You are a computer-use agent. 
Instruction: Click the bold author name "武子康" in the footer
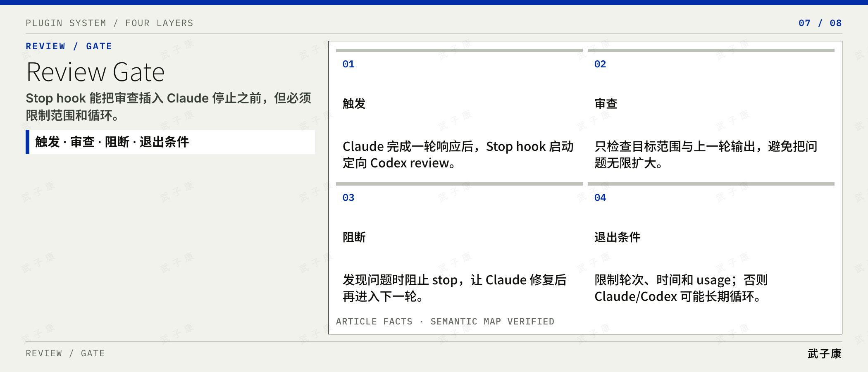tap(825, 354)
